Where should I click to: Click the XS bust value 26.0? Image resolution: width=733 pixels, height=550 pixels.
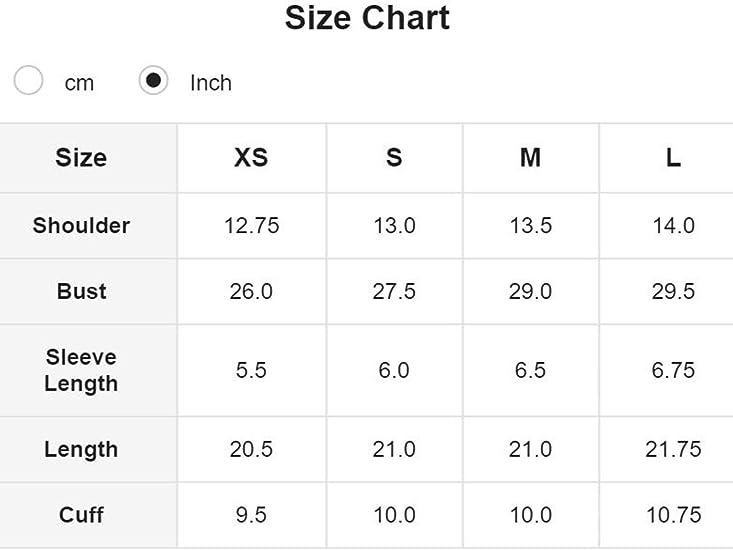[251, 292]
